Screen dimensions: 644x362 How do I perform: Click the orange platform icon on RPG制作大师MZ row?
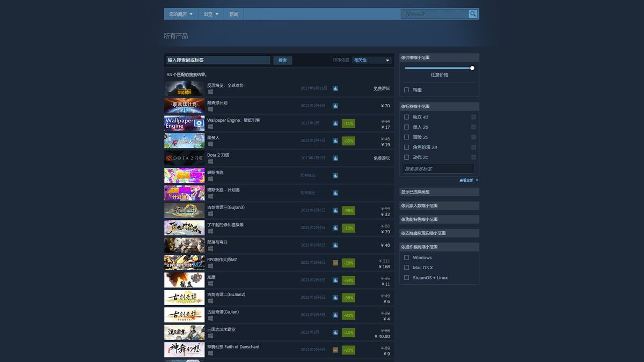(x=335, y=262)
